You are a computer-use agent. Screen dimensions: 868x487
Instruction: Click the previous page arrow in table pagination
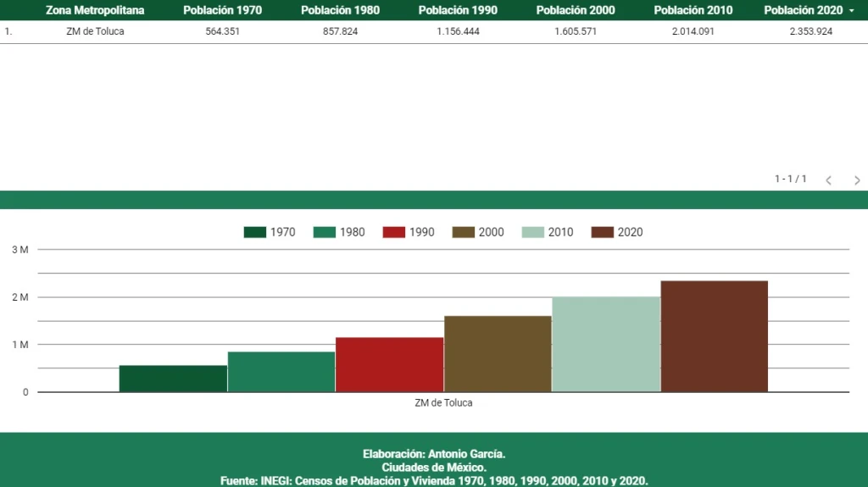tap(828, 180)
